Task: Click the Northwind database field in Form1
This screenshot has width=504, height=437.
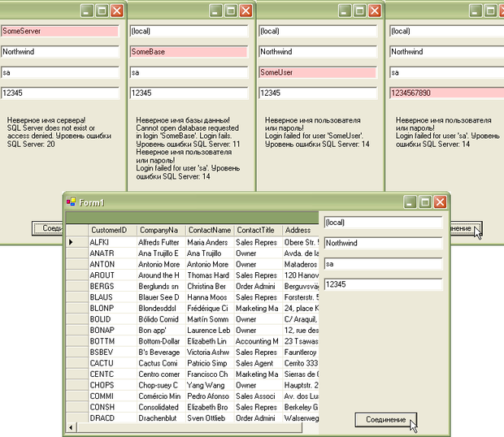Action: 383,243
